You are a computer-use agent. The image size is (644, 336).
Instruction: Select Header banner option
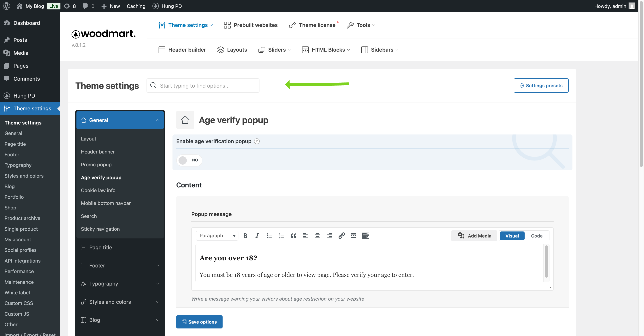coord(98,152)
